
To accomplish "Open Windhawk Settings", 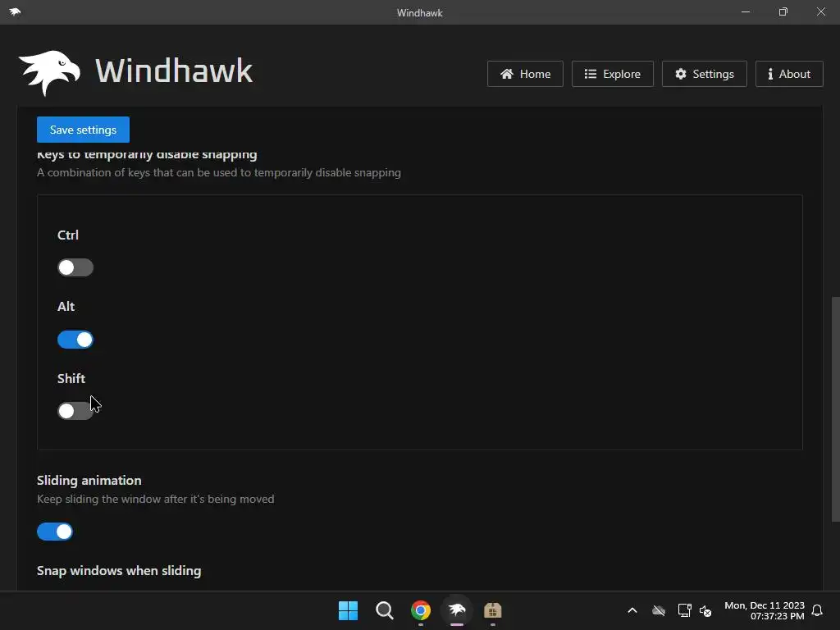I will [x=705, y=74].
